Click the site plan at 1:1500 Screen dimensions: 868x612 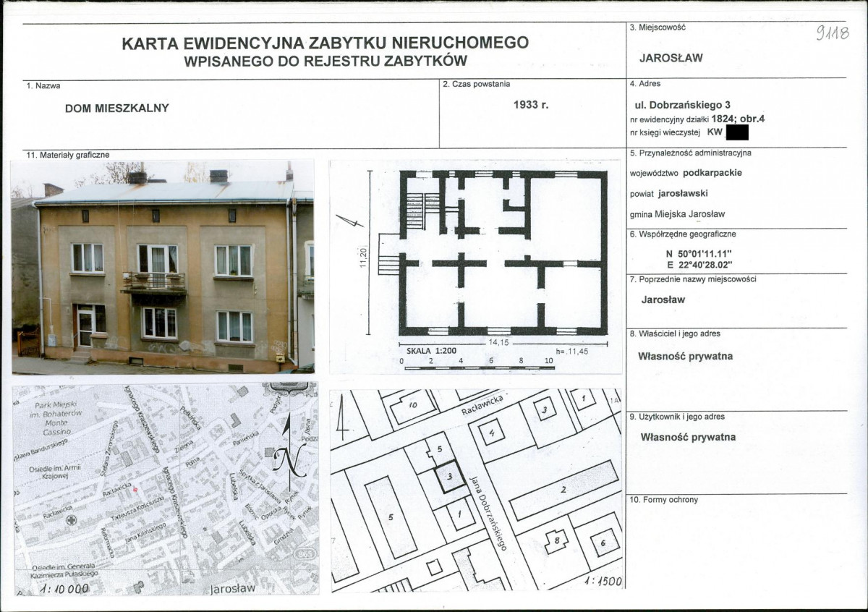point(476,490)
